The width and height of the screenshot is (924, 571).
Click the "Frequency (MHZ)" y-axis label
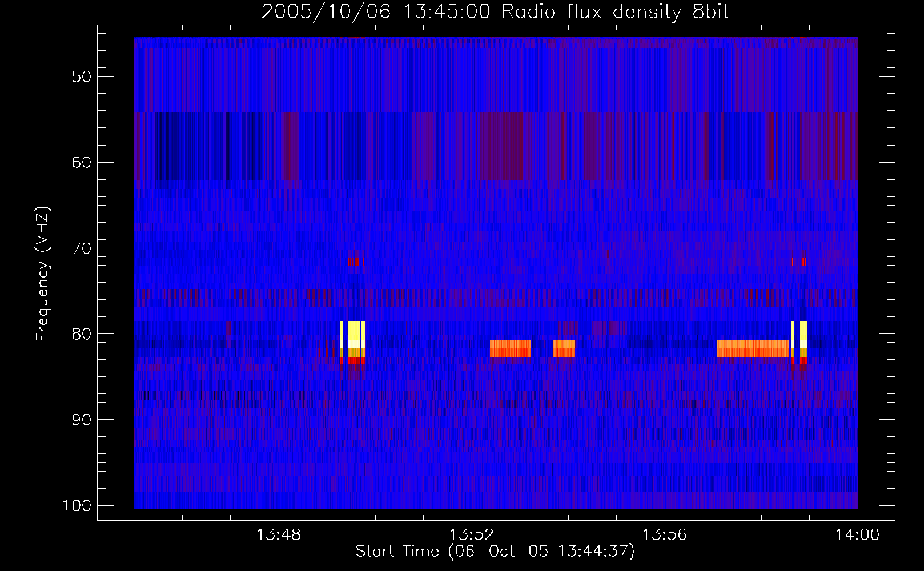[43, 274]
